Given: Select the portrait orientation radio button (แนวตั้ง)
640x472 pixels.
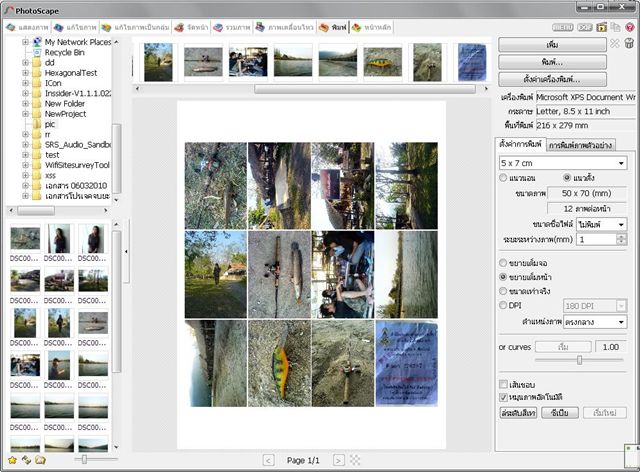Looking at the screenshot, I should coord(567,178).
